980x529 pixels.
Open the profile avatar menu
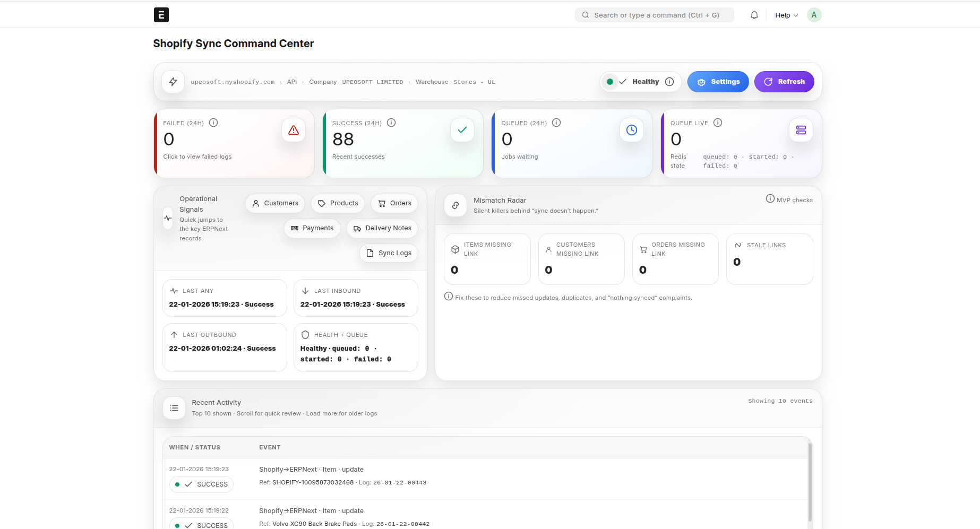(814, 14)
